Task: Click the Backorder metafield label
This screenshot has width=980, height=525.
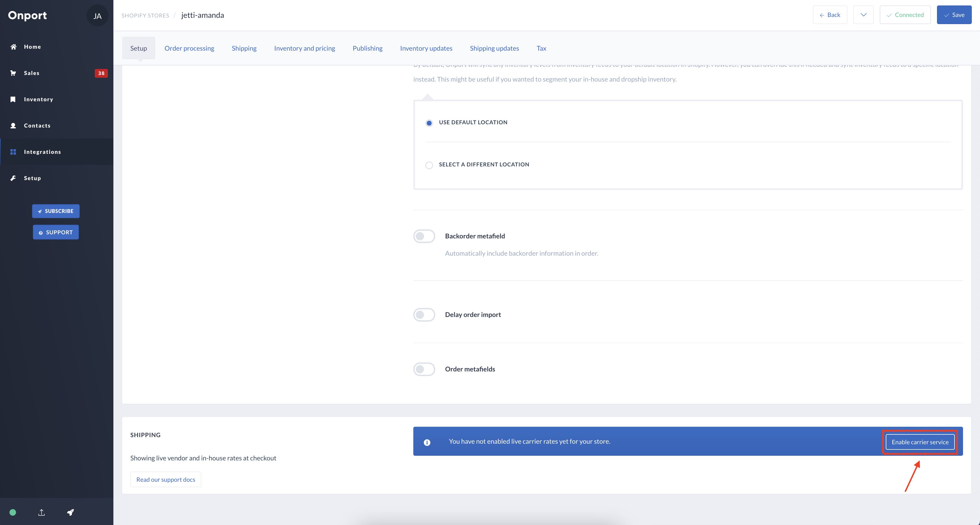Action: click(x=475, y=236)
